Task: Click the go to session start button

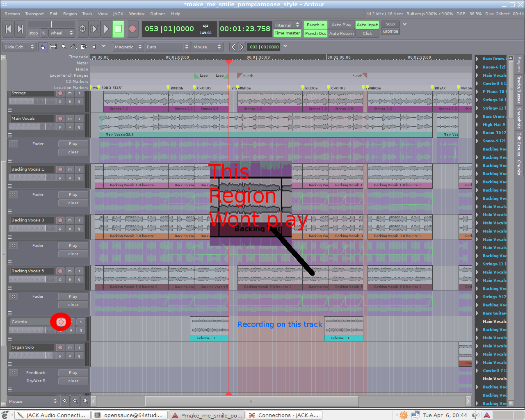Action: click(x=8, y=29)
